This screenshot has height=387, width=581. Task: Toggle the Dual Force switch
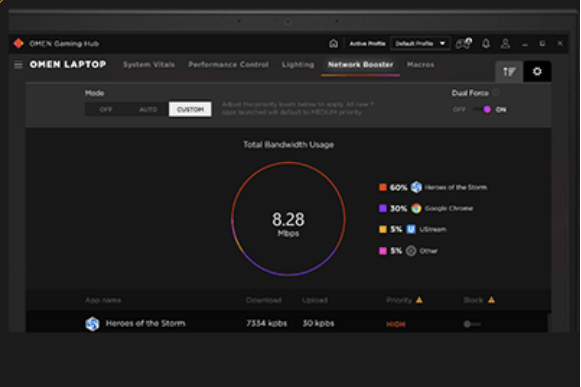coord(482,109)
